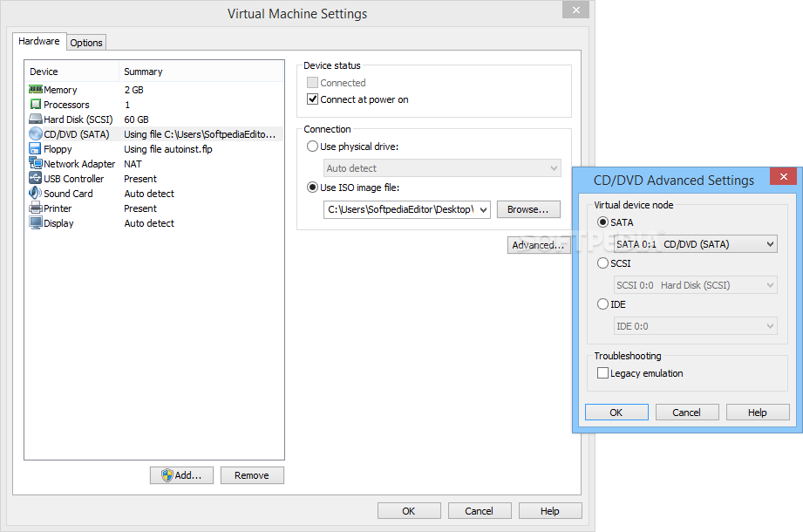Confirm Advanced Settings with OK
This screenshot has width=803, height=532.
[616, 413]
